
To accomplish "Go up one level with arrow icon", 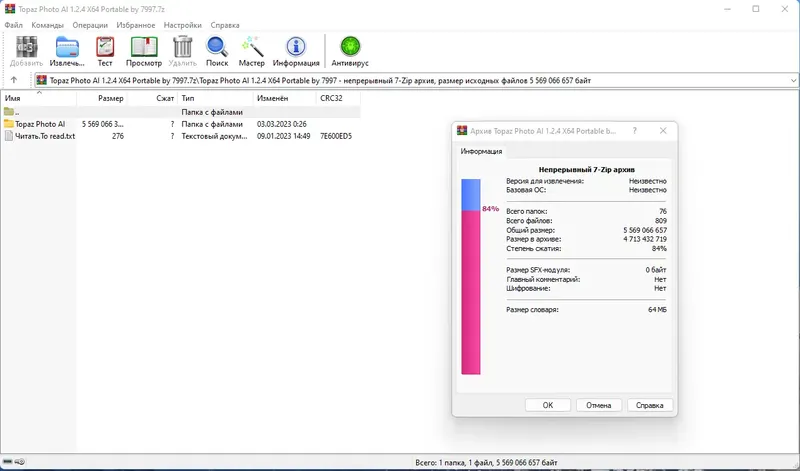I will coord(14,80).
